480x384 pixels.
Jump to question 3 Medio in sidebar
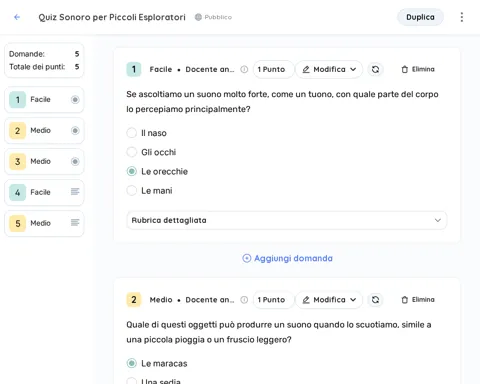point(44,162)
